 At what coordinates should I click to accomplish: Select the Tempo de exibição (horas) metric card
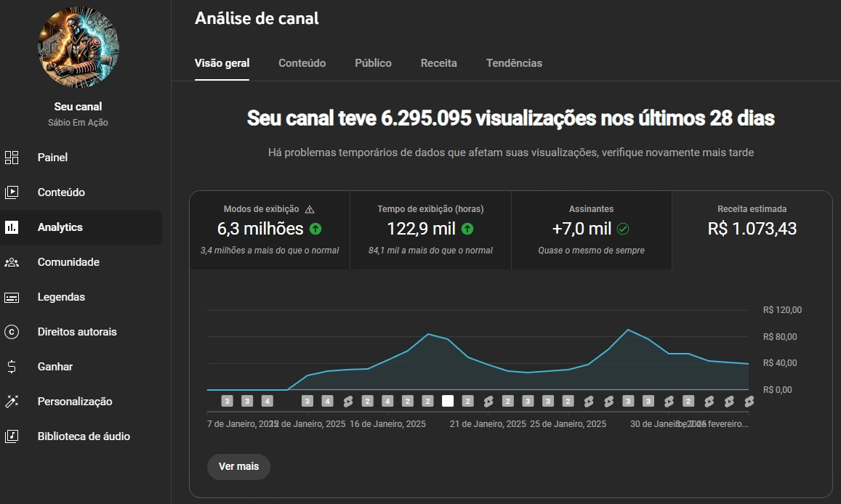[430, 229]
